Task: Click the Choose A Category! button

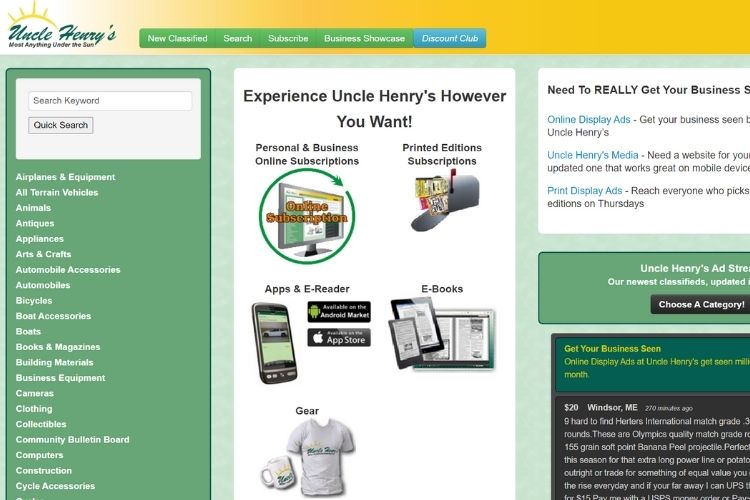Action: 701,305
